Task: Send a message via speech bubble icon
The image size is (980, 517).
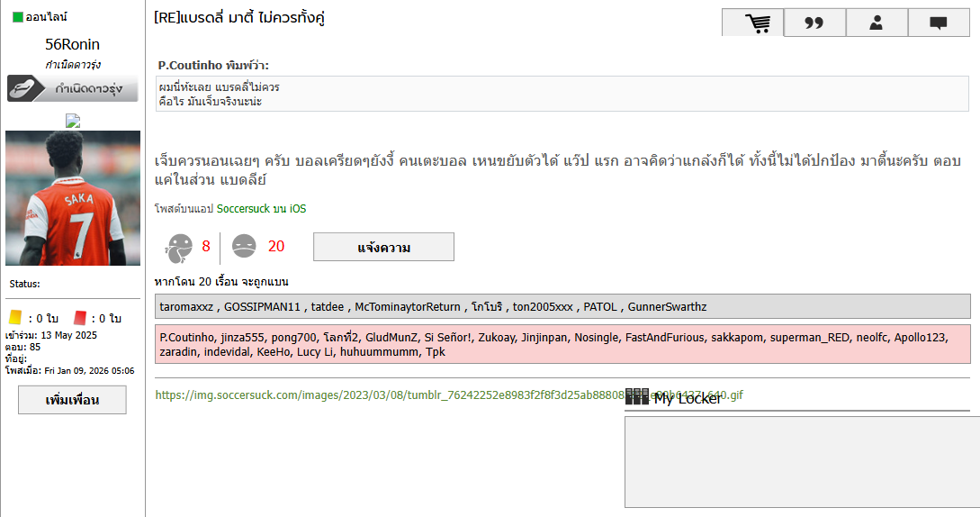Action: (x=938, y=23)
